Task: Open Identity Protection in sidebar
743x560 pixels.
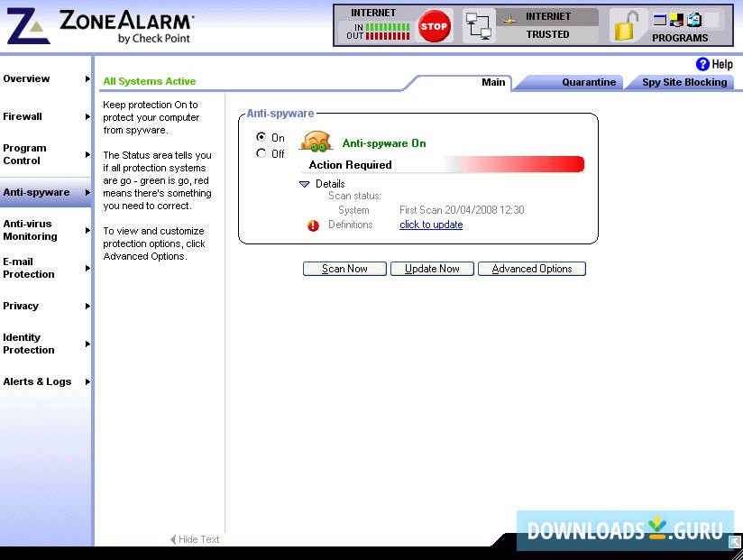Action: coord(45,344)
